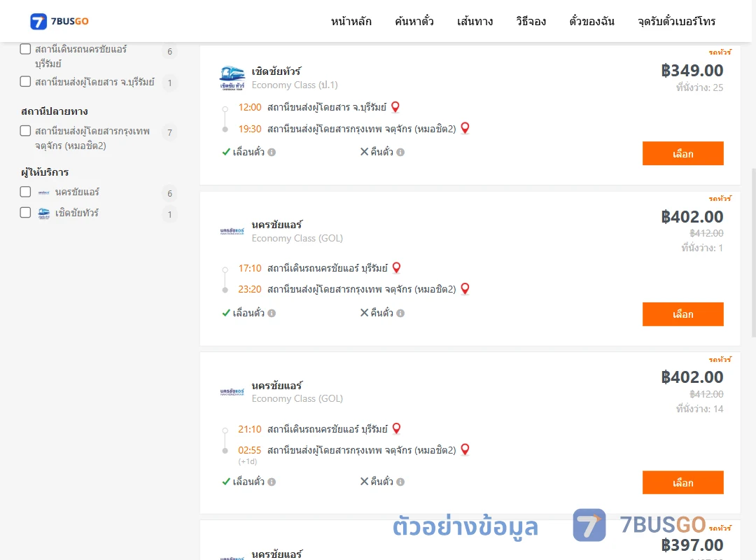
Task: Click the เชิดชัยทัวร์ bus logo in the operator filter
Action: pyautogui.click(x=44, y=213)
